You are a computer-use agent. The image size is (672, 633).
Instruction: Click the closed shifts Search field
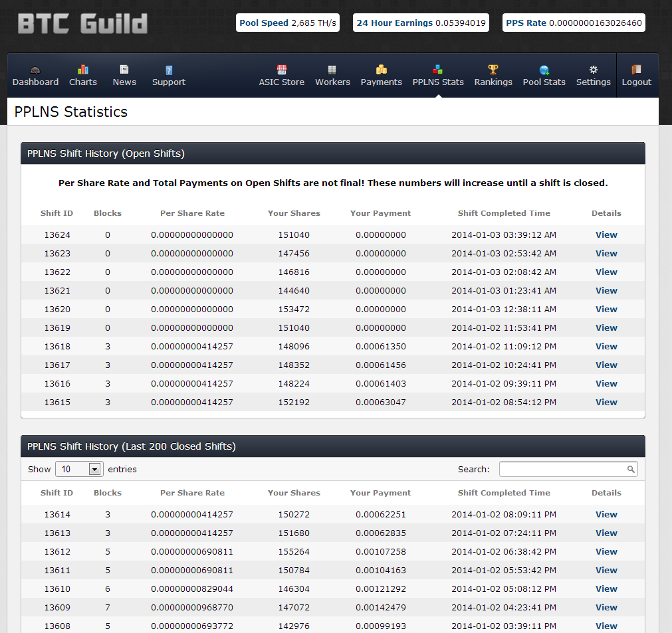click(x=568, y=469)
